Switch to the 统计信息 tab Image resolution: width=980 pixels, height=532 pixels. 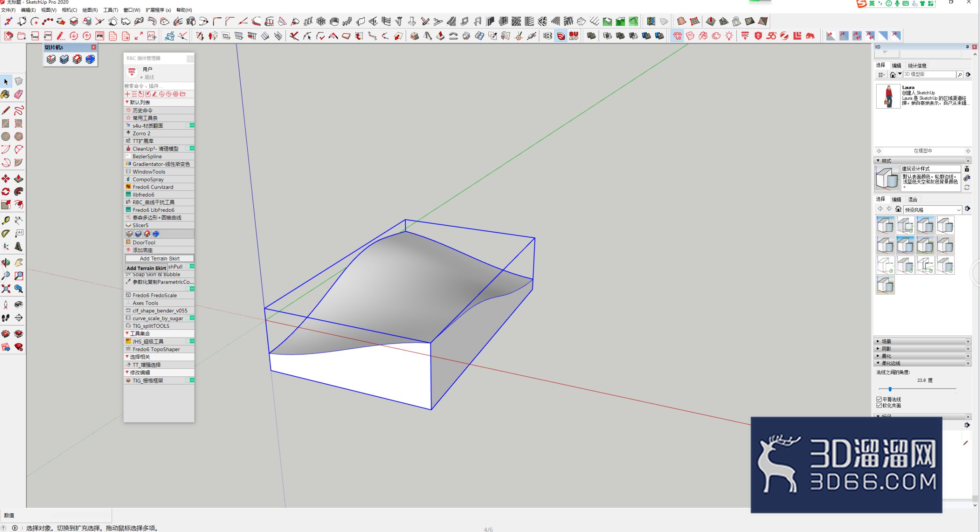(917, 66)
